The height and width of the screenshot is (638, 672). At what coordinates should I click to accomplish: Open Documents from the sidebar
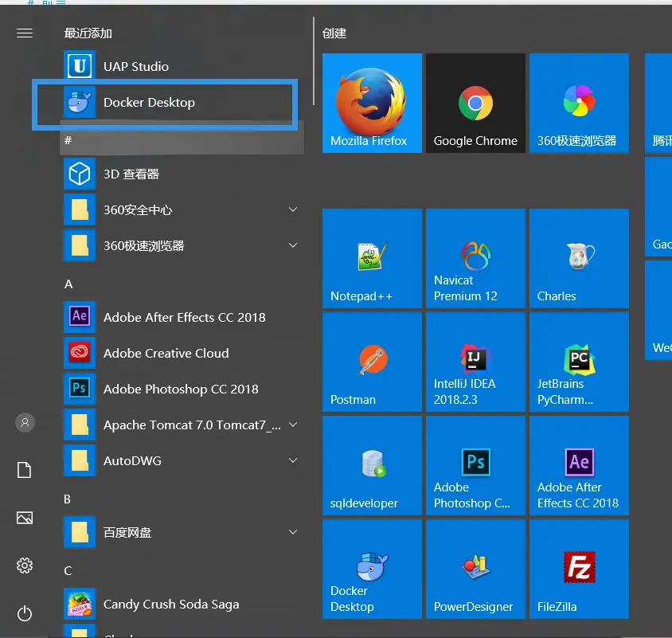point(25,470)
